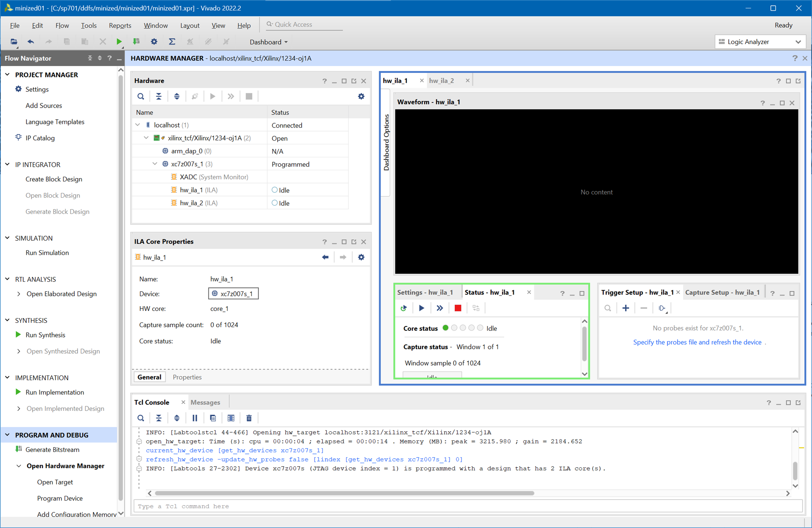The image size is (812, 528).
Task: Toggle auto re-trigger in Status panel
Action: (x=404, y=308)
